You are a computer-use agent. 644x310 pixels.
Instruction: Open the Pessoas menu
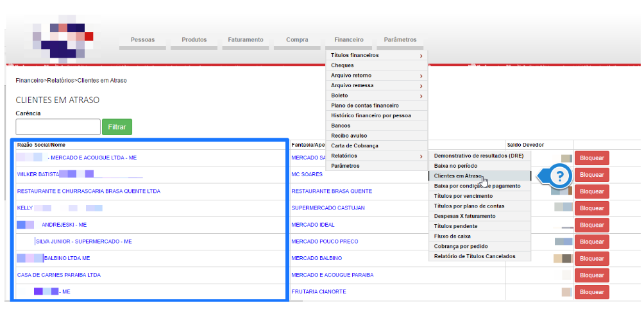(142, 40)
